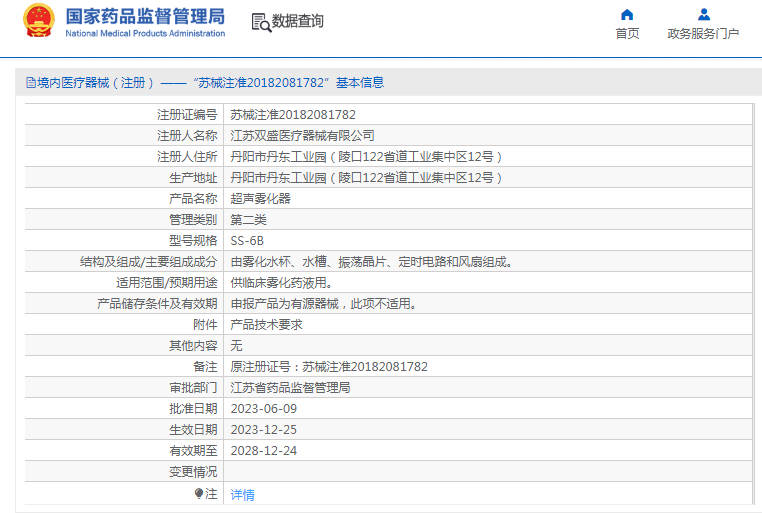The height and width of the screenshot is (513, 762).
Task: Click the small icon before 境内医疗器械 heading
Action: (x=29, y=83)
